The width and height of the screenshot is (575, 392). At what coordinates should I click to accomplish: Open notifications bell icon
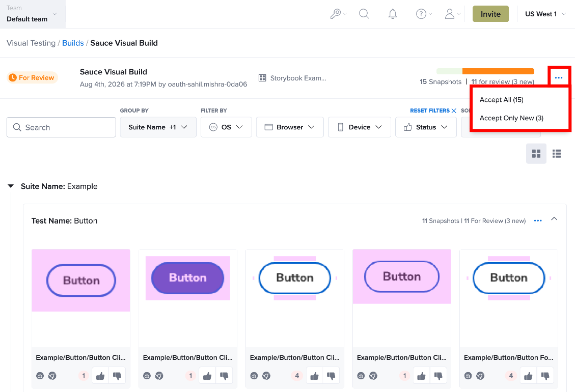392,14
